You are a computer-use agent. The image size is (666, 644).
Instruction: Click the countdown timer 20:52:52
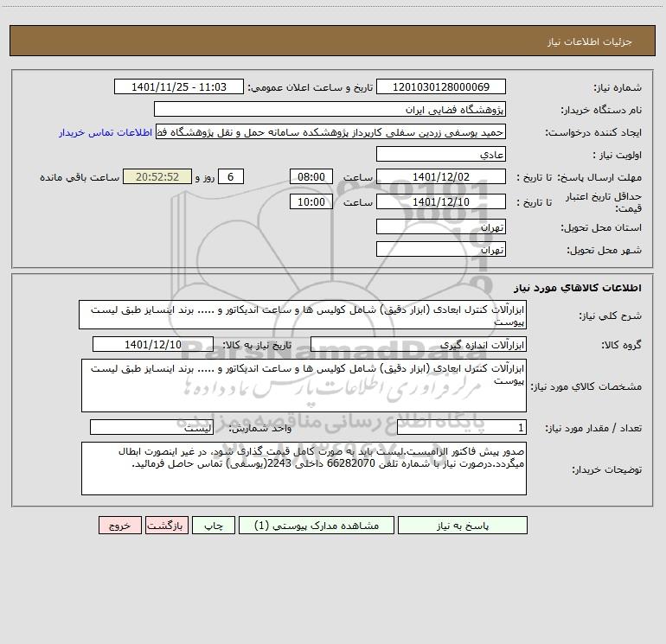(x=157, y=176)
